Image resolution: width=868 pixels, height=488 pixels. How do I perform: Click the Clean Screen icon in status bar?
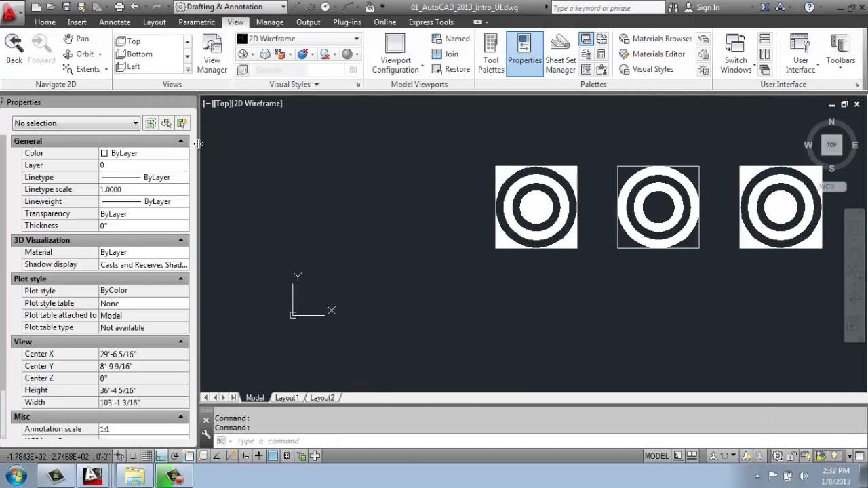(859, 456)
